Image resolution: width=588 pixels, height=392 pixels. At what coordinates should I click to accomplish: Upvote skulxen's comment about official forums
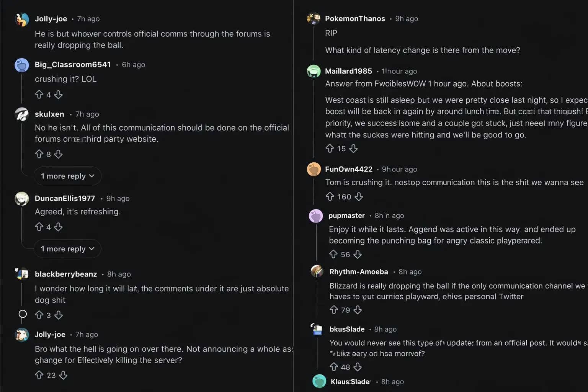(x=40, y=154)
